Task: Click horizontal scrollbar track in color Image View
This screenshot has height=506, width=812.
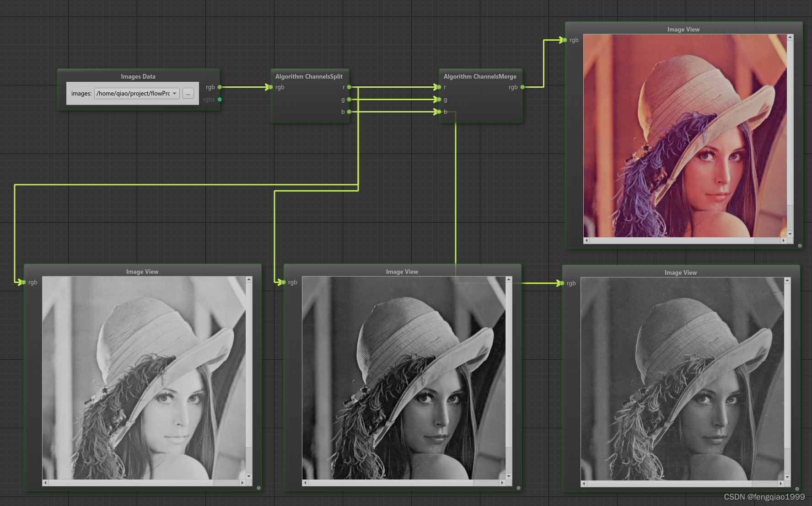Action: click(x=685, y=240)
